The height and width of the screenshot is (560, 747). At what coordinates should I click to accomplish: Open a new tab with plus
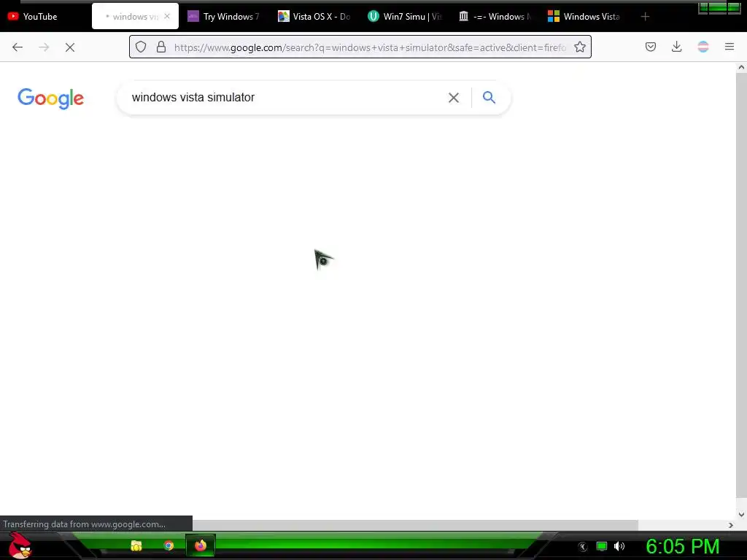[645, 17]
